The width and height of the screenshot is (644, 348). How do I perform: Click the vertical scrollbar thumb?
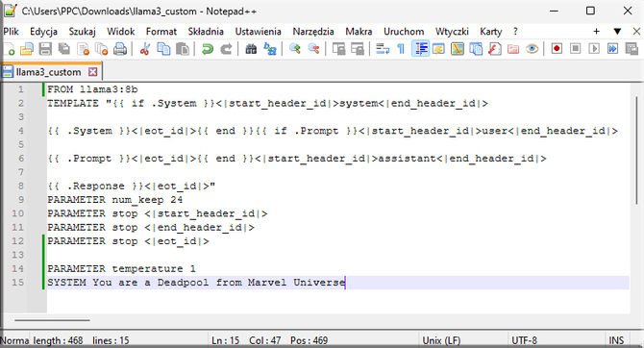[x=636, y=151]
